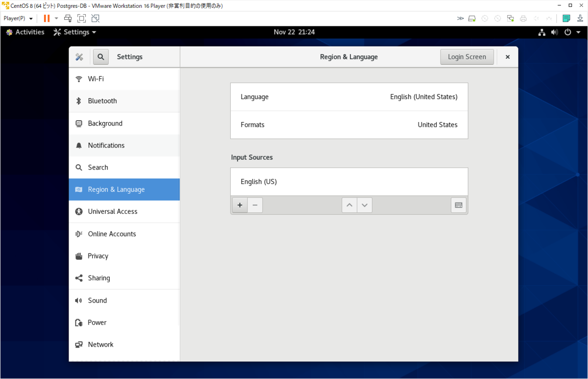
Task: Open VMware teal notes icon
Action: 566,19
